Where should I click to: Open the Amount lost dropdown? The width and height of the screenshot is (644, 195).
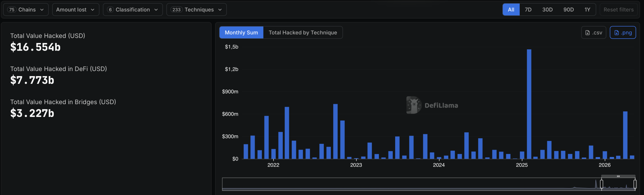(75, 10)
